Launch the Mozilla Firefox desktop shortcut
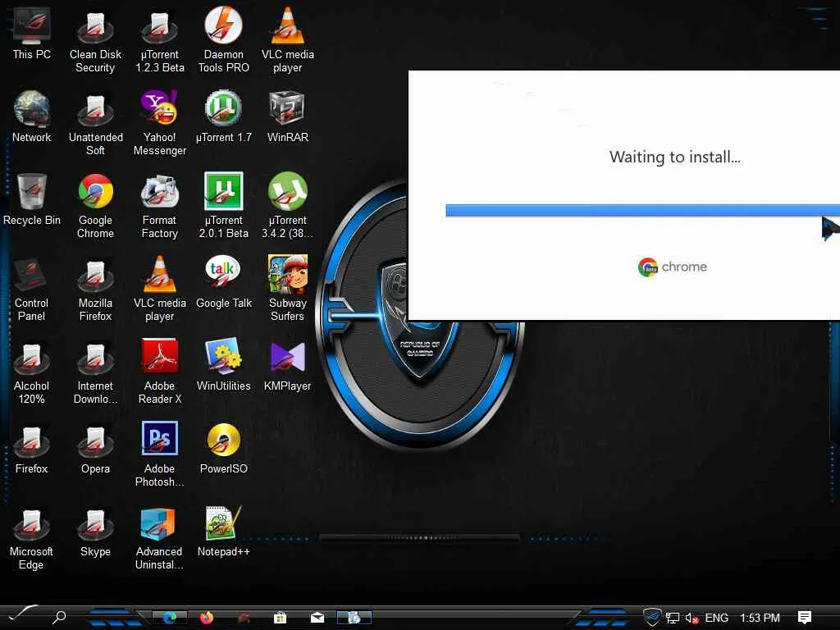The image size is (840, 630). click(95, 290)
